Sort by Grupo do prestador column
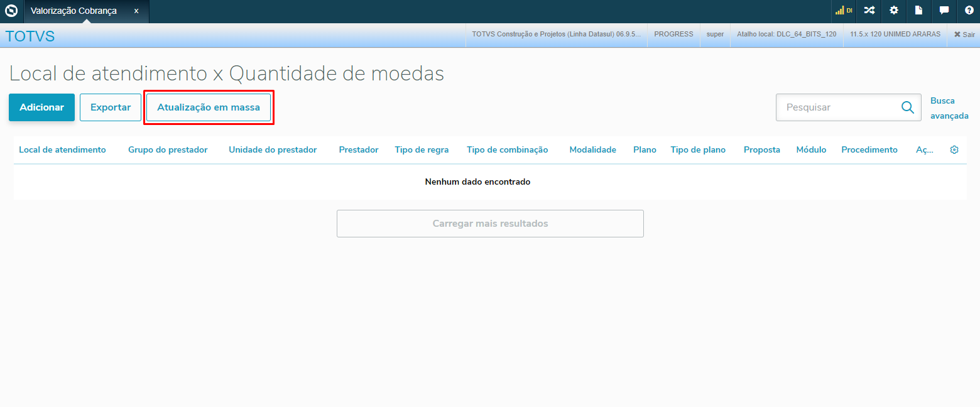 [168, 149]
